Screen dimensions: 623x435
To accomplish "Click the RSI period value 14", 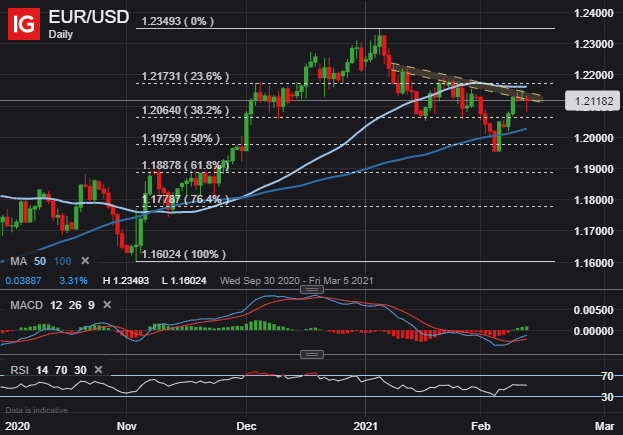I will (42, 370).
